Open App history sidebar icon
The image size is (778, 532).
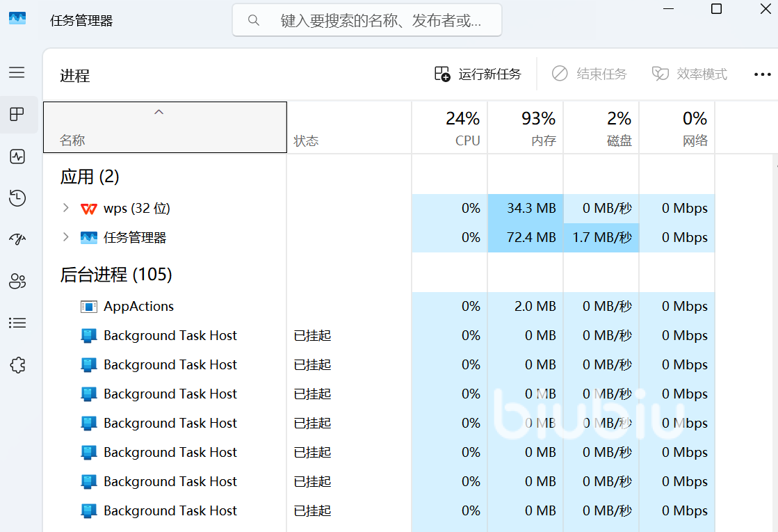pyautogui.click(x=17, y=198)
